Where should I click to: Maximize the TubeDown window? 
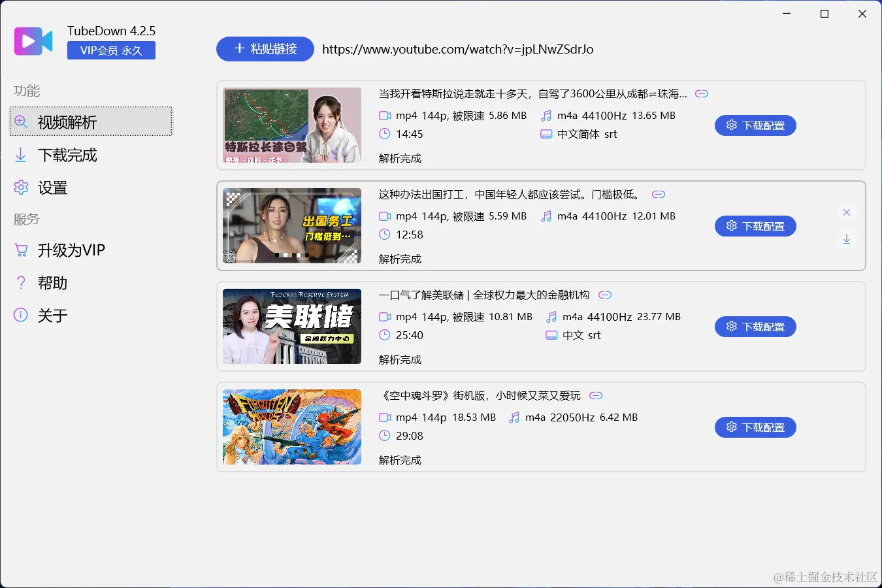click(825, 14)
